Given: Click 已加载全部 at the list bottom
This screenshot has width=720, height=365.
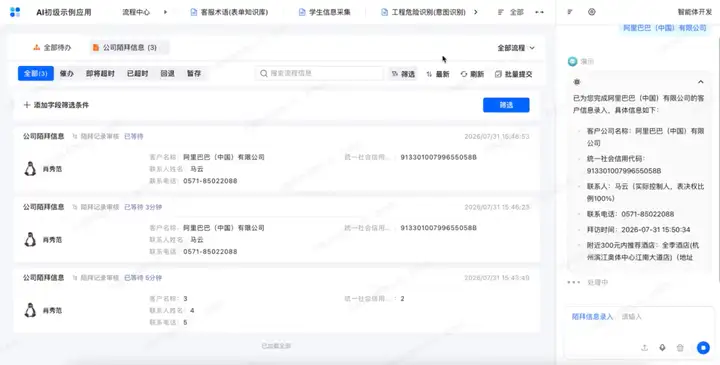Looking at the screenshot, I should pyautogui.click(x=276, y=346).
